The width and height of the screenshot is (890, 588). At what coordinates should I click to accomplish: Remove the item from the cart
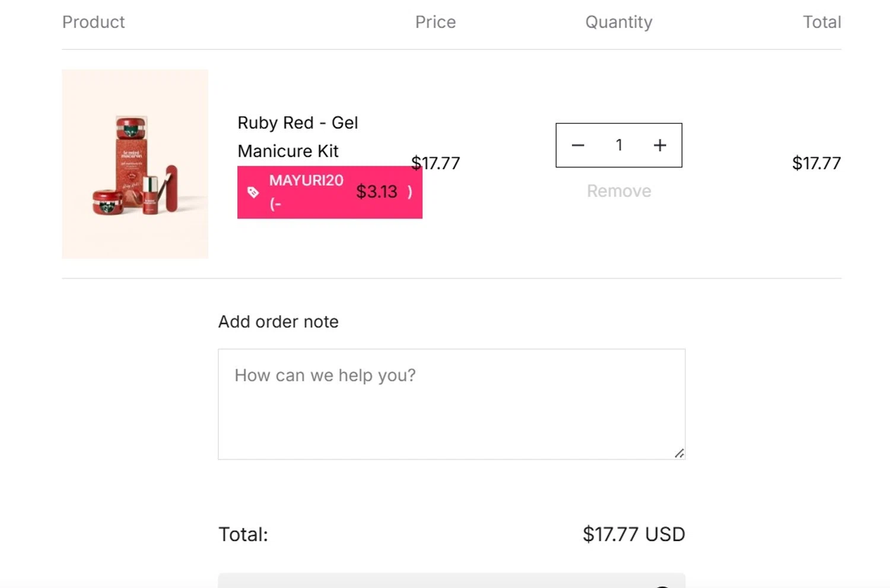619,191
